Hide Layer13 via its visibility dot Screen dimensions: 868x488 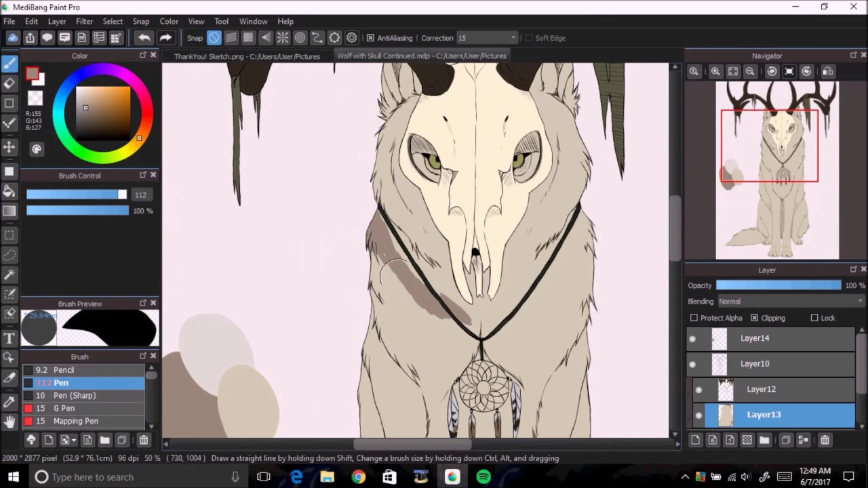[x=699, y=415]
